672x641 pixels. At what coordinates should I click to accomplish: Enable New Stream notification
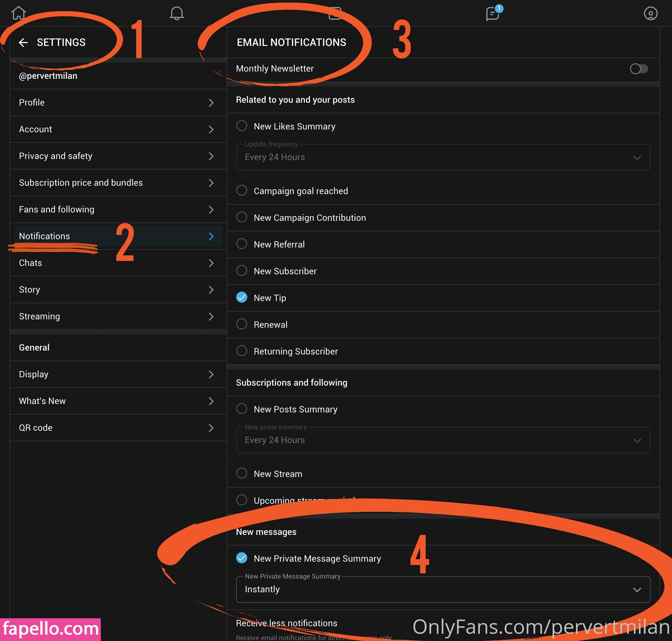pos(241,473)
